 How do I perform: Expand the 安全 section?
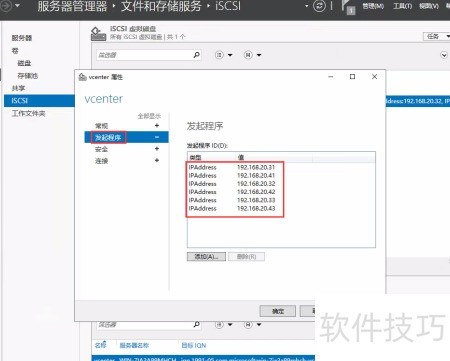coord(157,149)
